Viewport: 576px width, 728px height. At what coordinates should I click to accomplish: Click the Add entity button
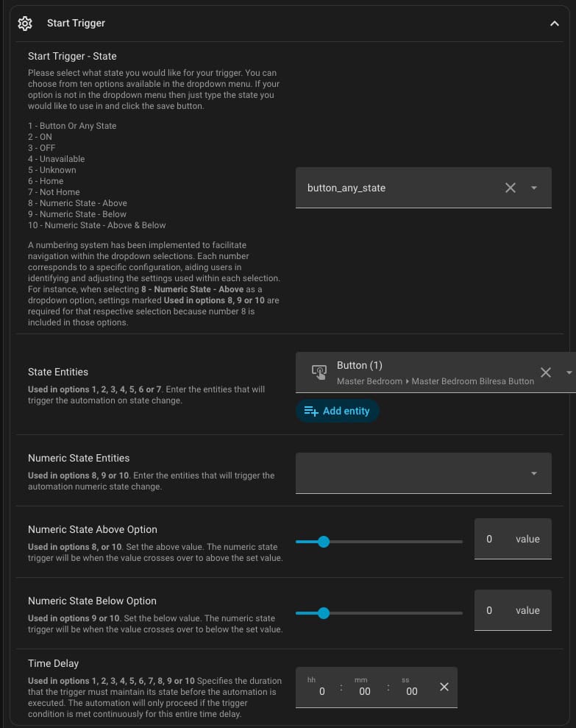[338, 411]
